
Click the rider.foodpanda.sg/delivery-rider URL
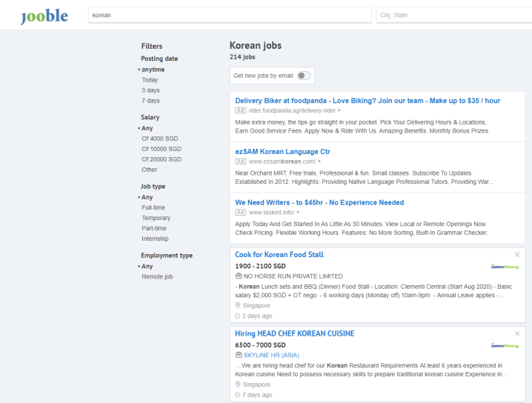tap(292, 110)
